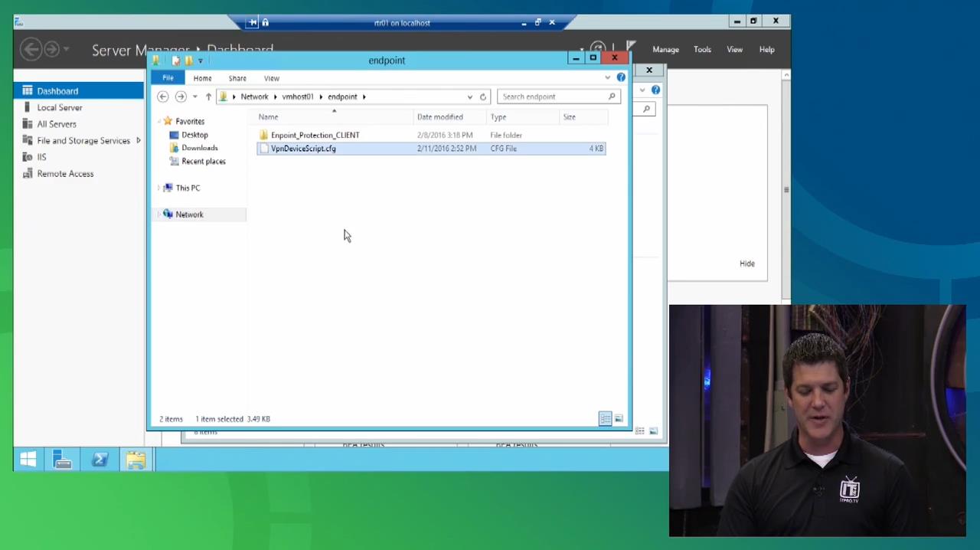The width and height of the screenshot is (980, 550).
Task: Open the Share ribbon tab
Action: (237, 78)
